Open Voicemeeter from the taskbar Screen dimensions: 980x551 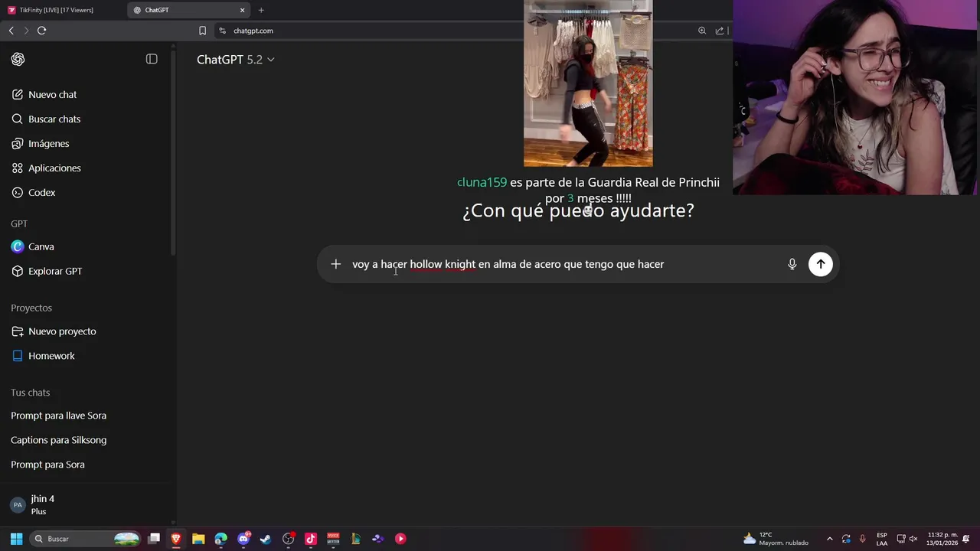click(x=333, y=539)
